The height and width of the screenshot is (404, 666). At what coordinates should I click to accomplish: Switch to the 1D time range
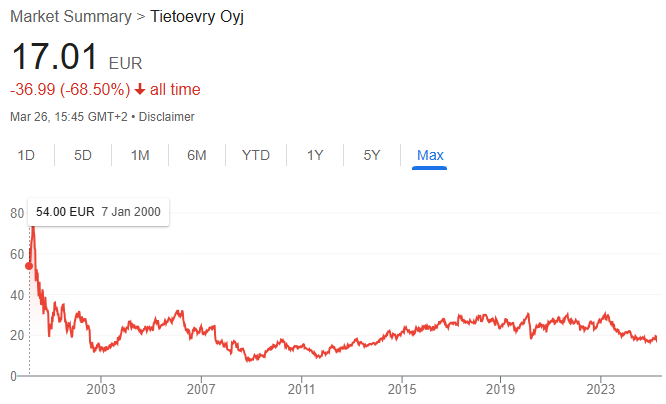tap(27, 155)
